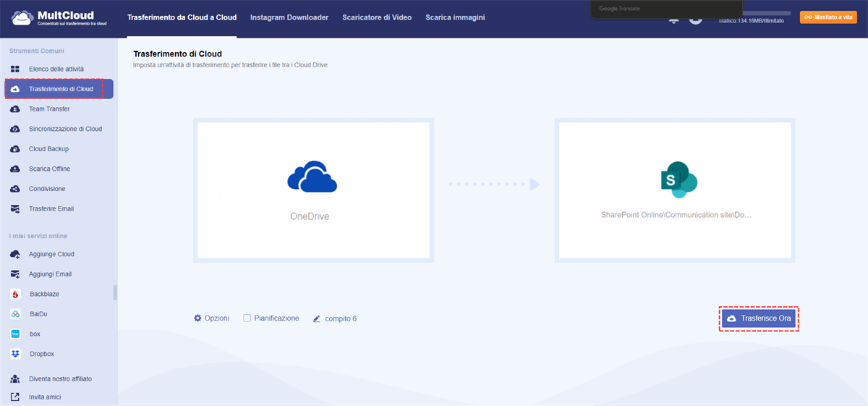The image size is (868, 406).
Task: Select the OneDrive source box
Action: [314, 190]
